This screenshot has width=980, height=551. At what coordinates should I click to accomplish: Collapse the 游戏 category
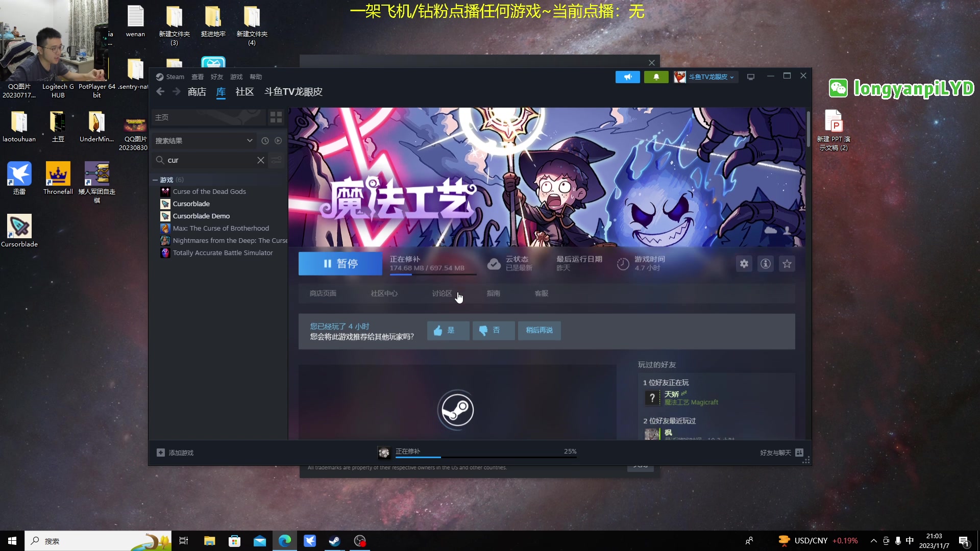pos(155,180)
